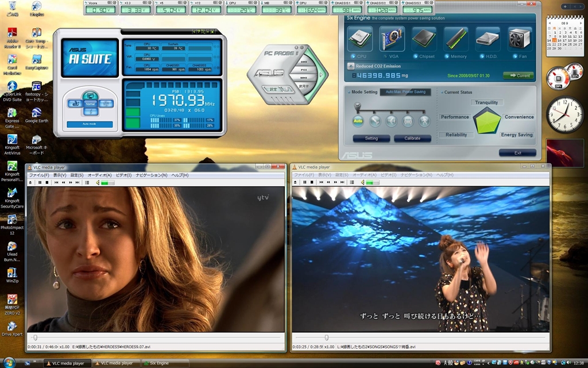The image size is (588, 368).
Task: Open the WMI tab in PC Probe II
Action: [x=304, y=78]
